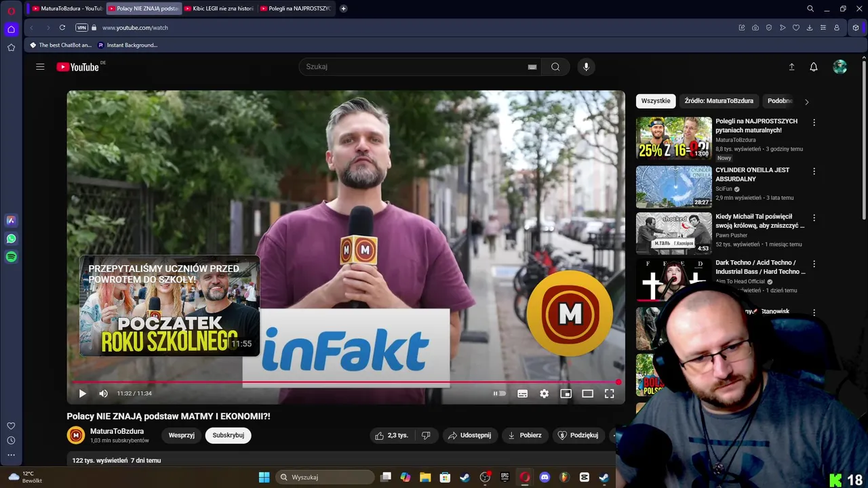
Task: Open a new browser tab
Action: [x=343, y=9]
